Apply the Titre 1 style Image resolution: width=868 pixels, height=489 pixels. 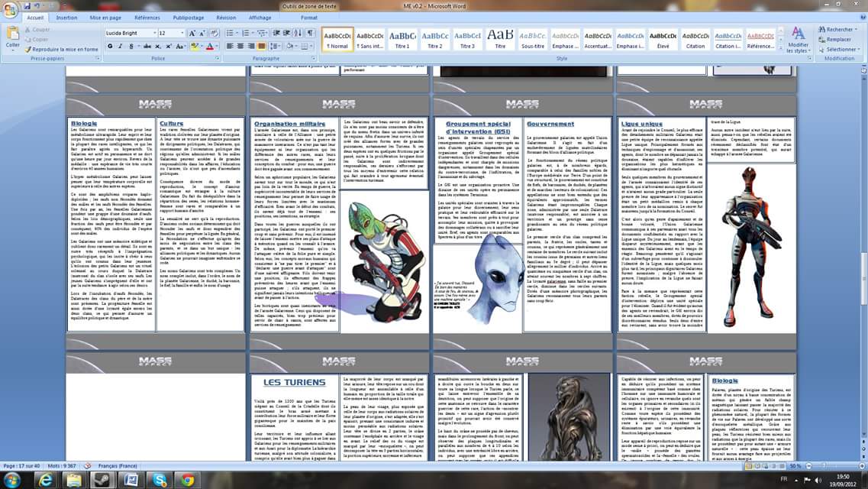[402, 40]
